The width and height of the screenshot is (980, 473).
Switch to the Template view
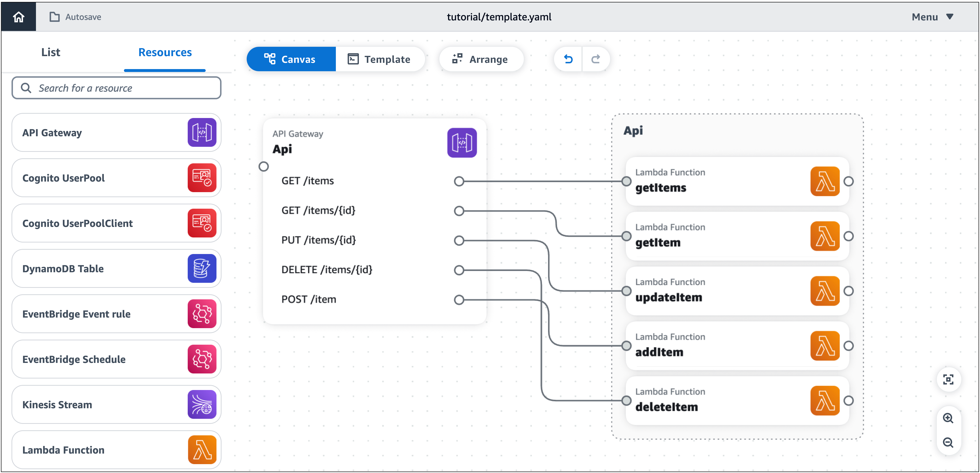[380, 59]
